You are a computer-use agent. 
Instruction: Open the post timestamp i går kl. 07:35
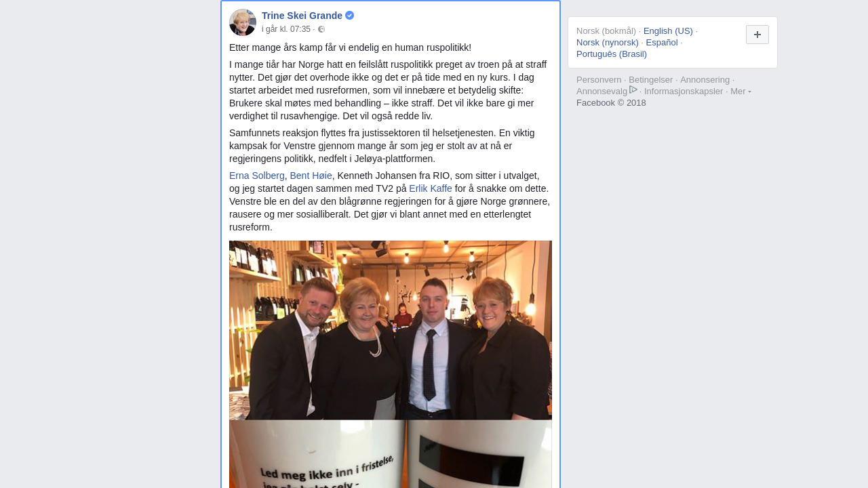(x=286, y=29)
